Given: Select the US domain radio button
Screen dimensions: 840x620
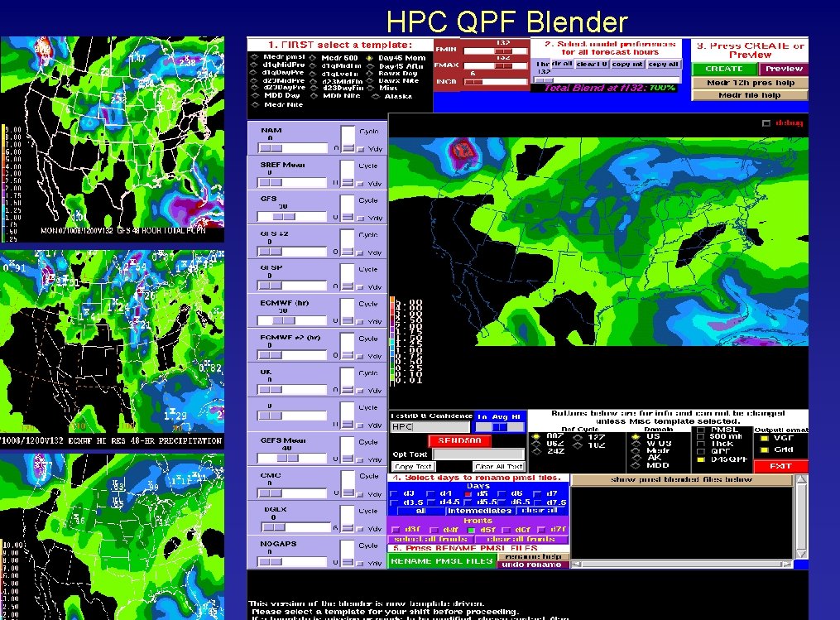Looking at the screenshot, I should click(636, 437).
